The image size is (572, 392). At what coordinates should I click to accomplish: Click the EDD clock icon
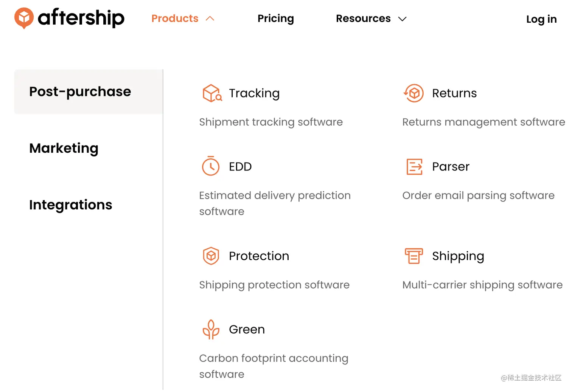(x=211, y=166)
